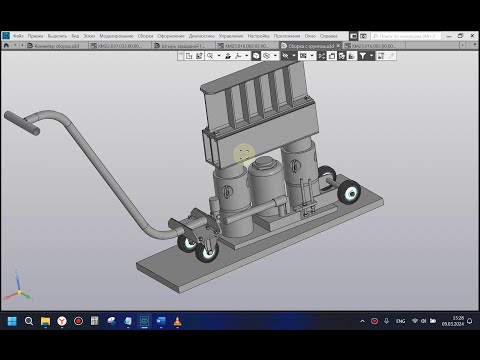Expand the zoom tool dropdown arrow
480x360 pixels.
pyautogui.click(x=219, y=56)
